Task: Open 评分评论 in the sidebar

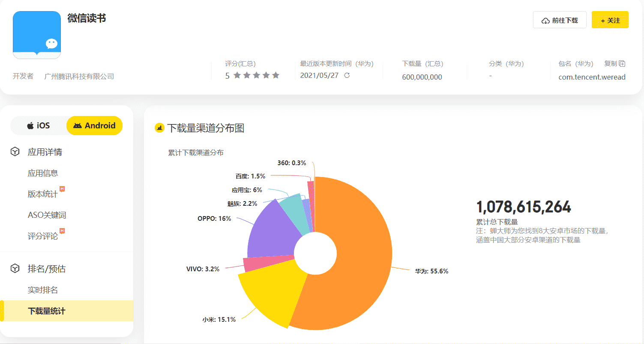Action: 42,236
